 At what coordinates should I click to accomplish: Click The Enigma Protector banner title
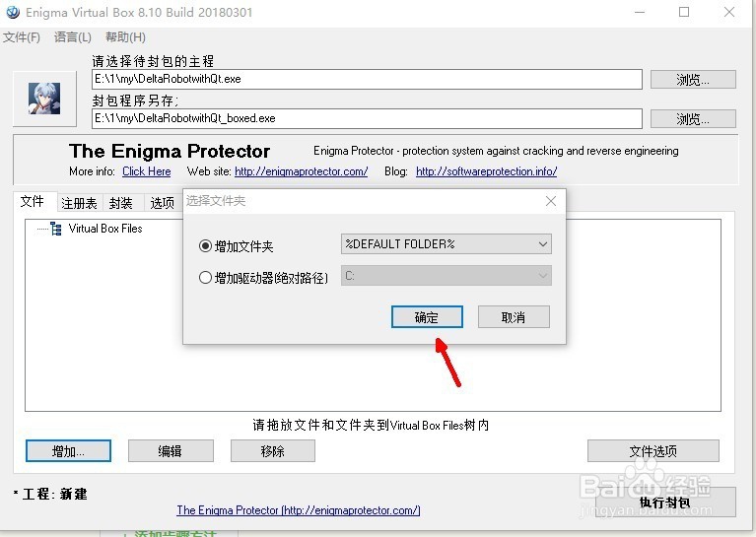pyautogui.click(x=170, y=152)
